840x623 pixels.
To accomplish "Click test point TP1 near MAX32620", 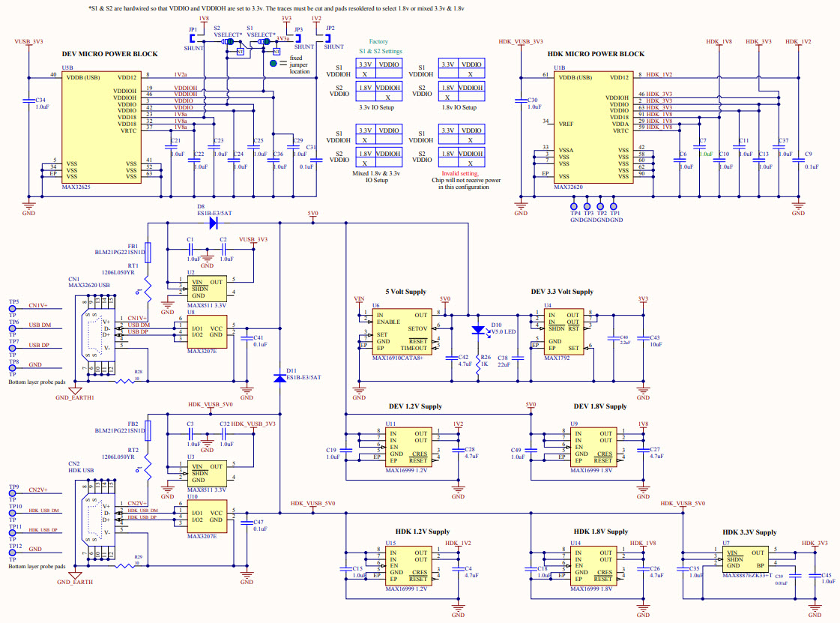I will [x=613, y=206].
